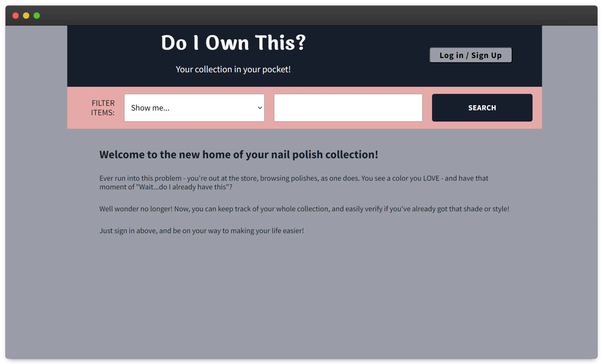Click the "FILTER ITEMS:" label
Image resolution: width=603 pixels, height=364 pixels.
click(x=103, y=108)
